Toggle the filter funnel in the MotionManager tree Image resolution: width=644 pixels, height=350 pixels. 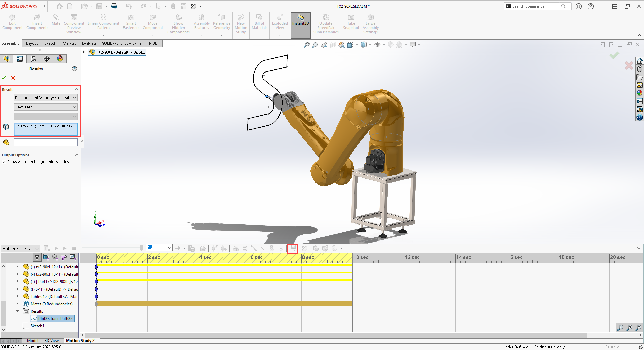click(x=37, y=257)
